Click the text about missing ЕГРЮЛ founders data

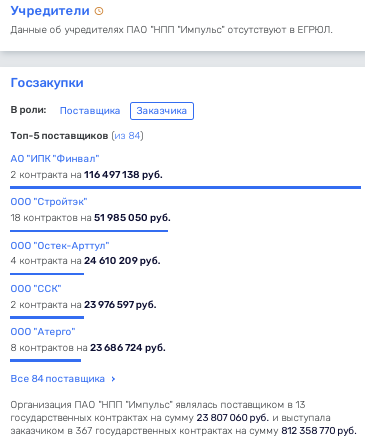point(172,30)
